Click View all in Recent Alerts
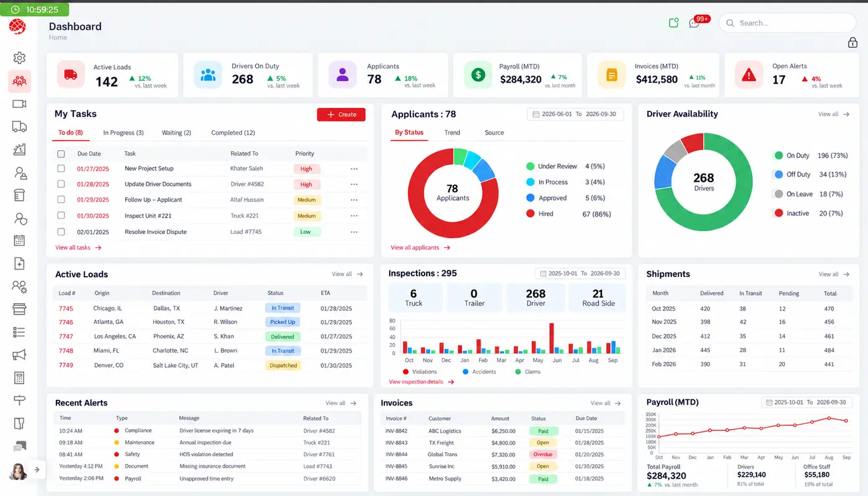This screenshot has width=868, height=496. coord(341,403)
